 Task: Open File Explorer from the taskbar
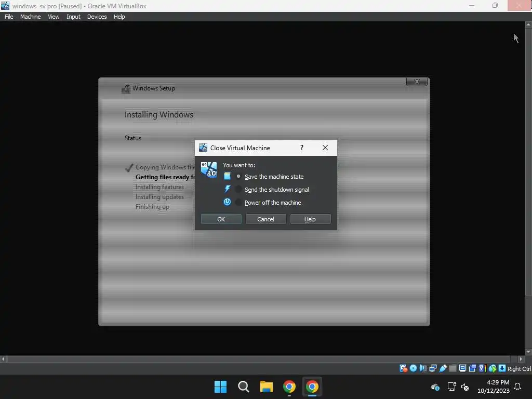tap(267, 387)
